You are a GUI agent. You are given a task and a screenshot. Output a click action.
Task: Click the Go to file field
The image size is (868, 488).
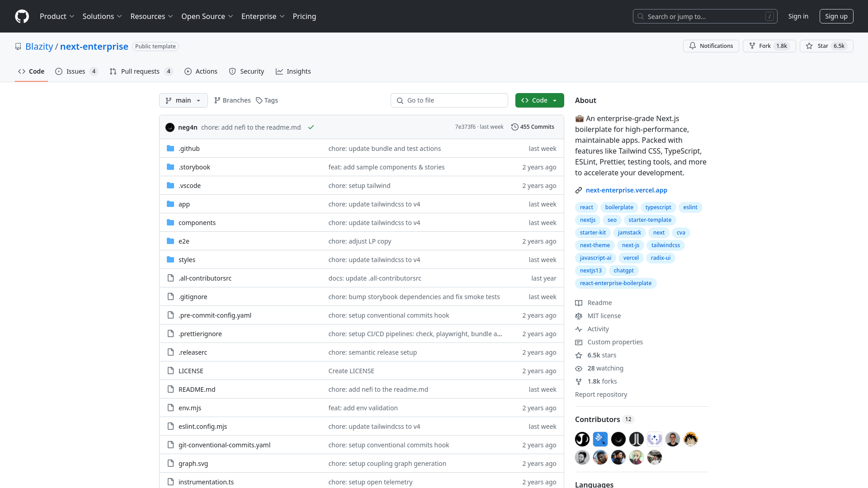pyautogui.click(x=449, y=100)
